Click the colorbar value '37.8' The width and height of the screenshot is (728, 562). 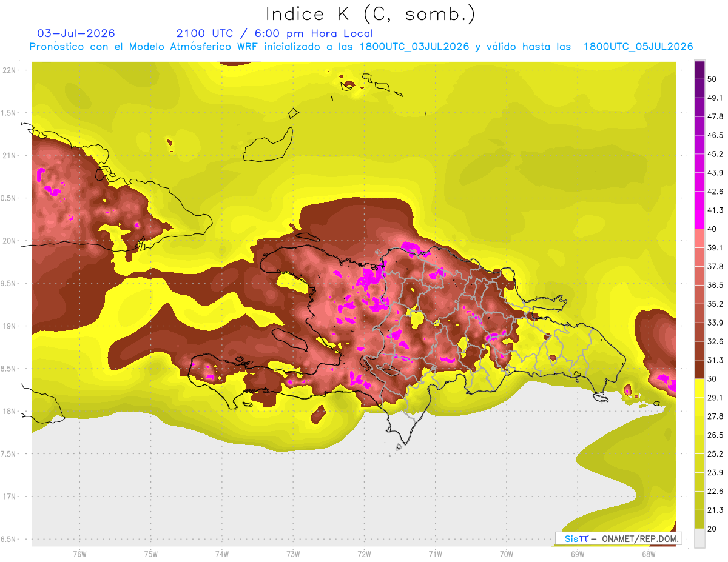tap(715, 266)
